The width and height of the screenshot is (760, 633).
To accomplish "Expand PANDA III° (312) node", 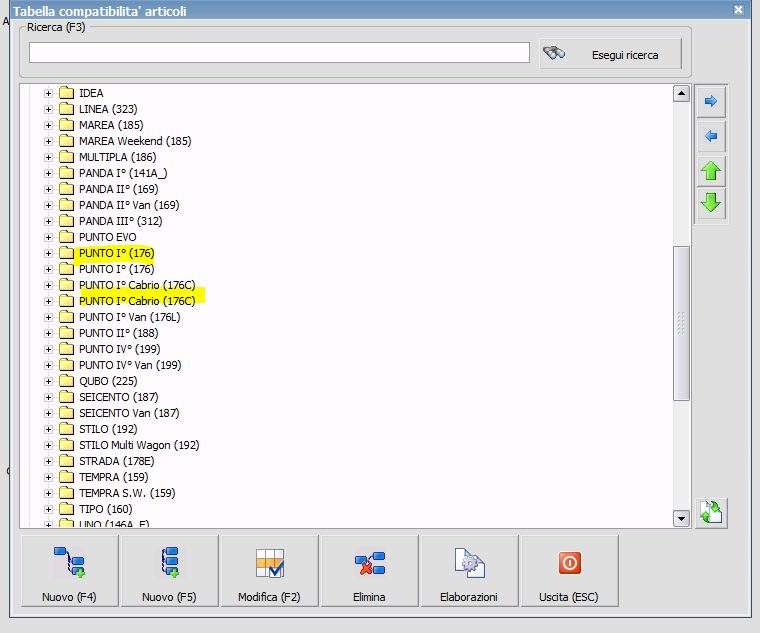I will click(x=48, y=221).
